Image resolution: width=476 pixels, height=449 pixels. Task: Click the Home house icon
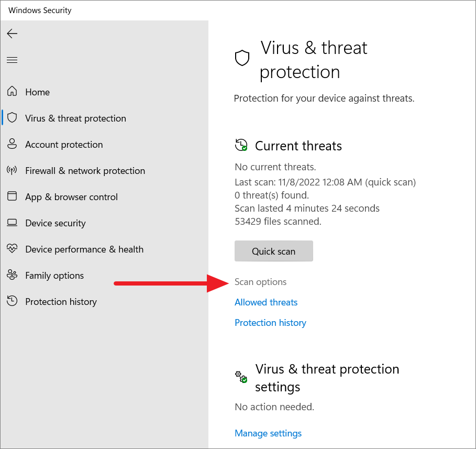click(x=12, y=91)
